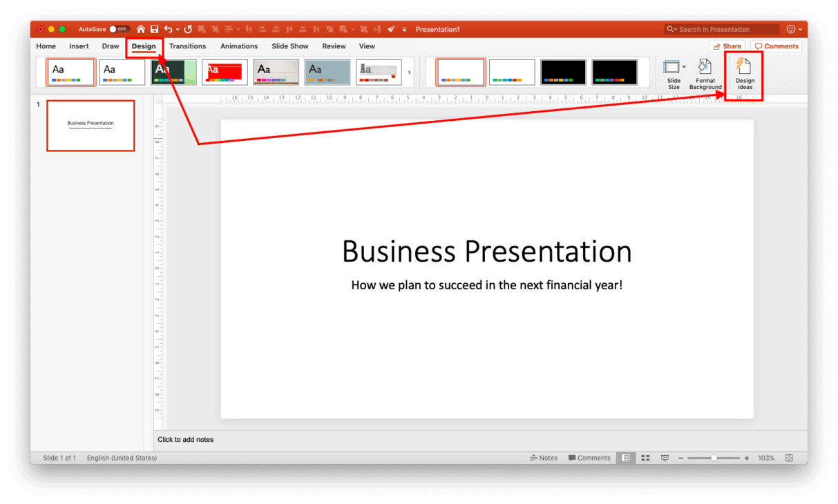This screenshot has width=838, height=504.
Task: Switch to the Transitions tab
Action: pos(187,46)
